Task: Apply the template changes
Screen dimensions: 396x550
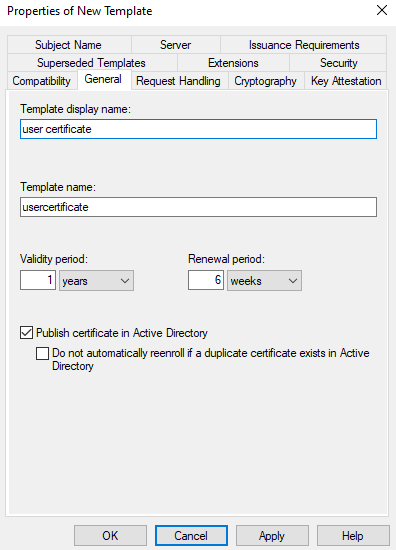Action: pyautogui.click(x=272, y=536)
